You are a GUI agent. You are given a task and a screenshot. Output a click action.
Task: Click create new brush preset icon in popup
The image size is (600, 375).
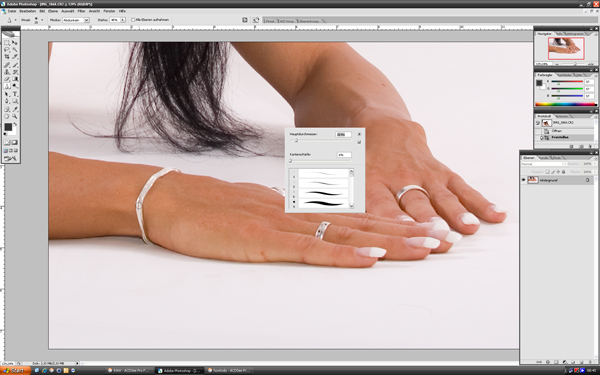pos(359,142)
